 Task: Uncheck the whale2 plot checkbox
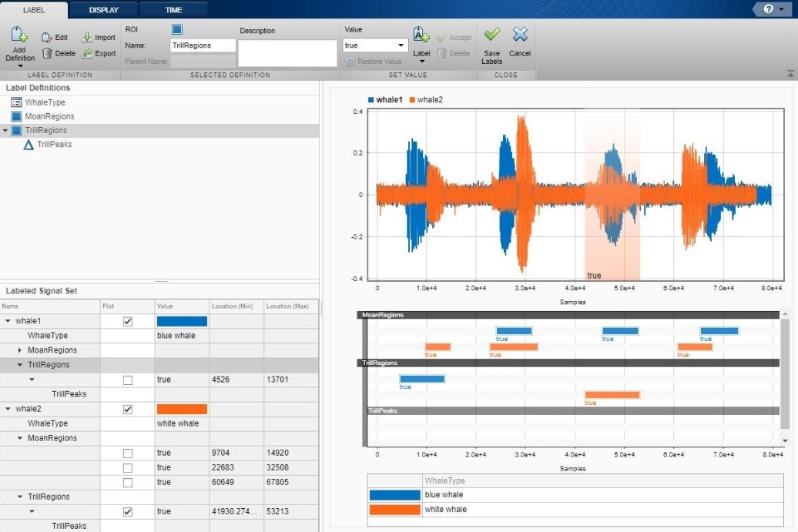coord(128,409)
